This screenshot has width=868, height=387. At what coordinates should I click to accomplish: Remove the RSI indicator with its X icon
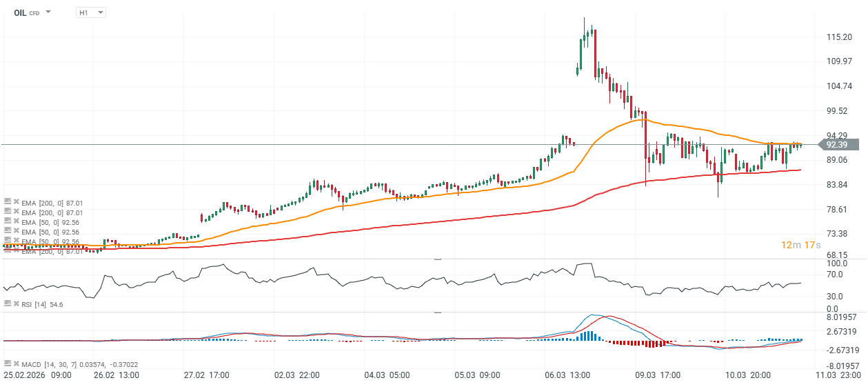point(17,304)
